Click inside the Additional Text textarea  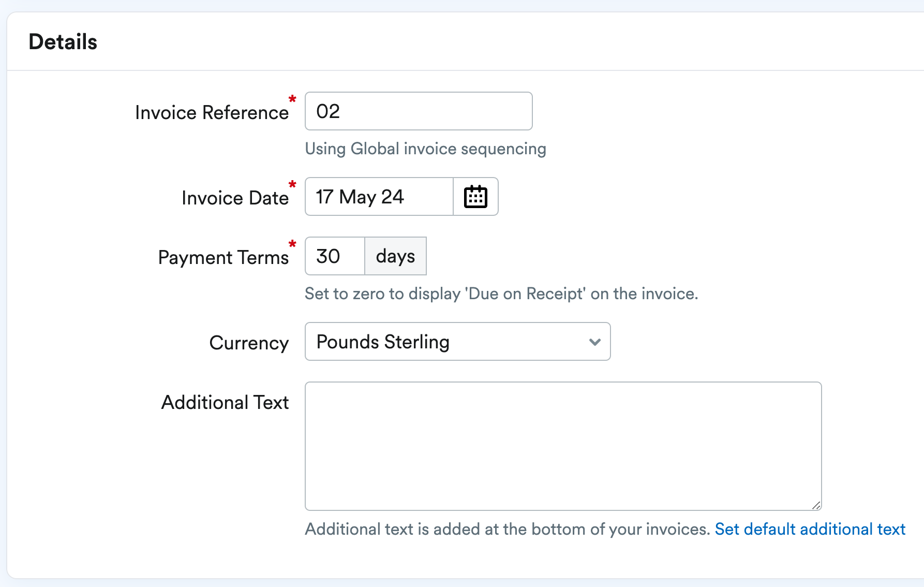pyautogui.click(x=563, y=446)
